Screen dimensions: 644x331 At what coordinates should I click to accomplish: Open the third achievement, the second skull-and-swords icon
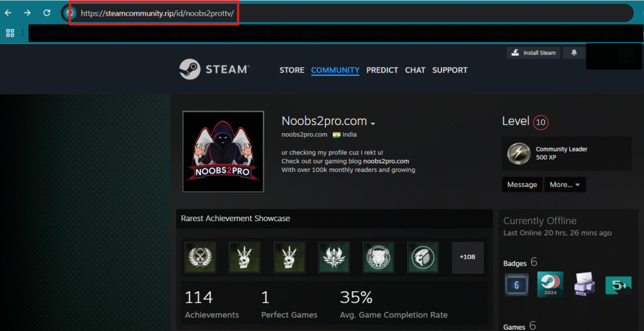289,257
